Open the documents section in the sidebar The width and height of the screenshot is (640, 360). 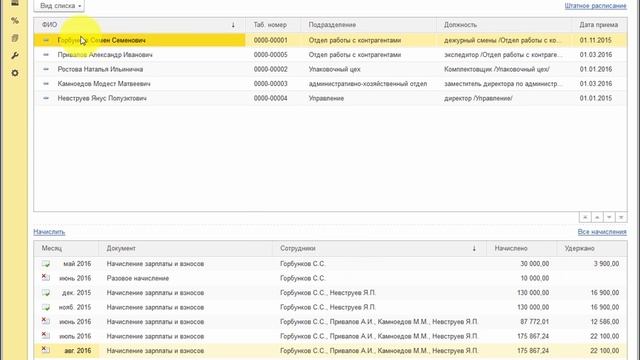(x=15, y=38)
